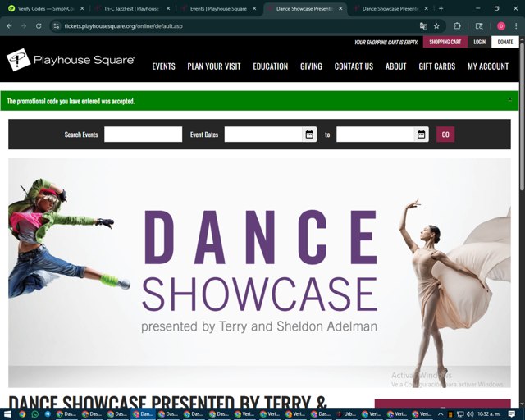Image resolution: width=525 pixels, height=420 pixels.
Task: Click the Search Events text field
Action: (x=143, y=135)
